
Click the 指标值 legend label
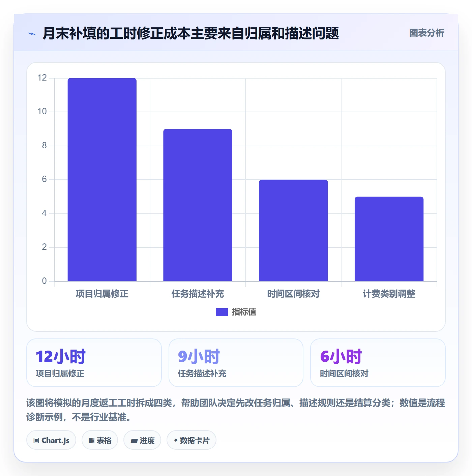(x=244, y=312)
